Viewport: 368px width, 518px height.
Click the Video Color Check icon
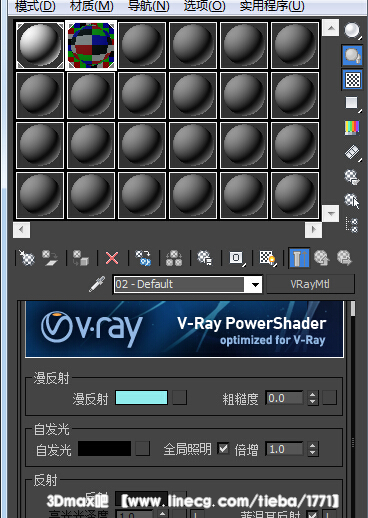pos(352,128)
